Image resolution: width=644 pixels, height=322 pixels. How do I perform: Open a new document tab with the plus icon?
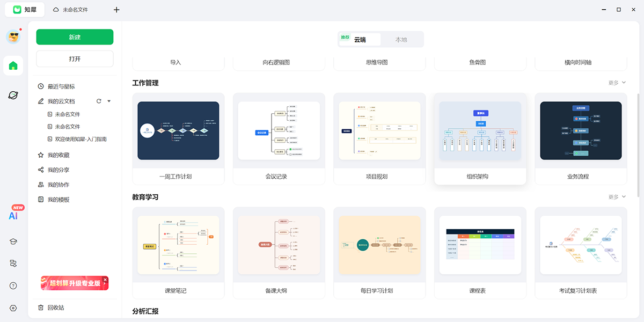tap(116, 10)
